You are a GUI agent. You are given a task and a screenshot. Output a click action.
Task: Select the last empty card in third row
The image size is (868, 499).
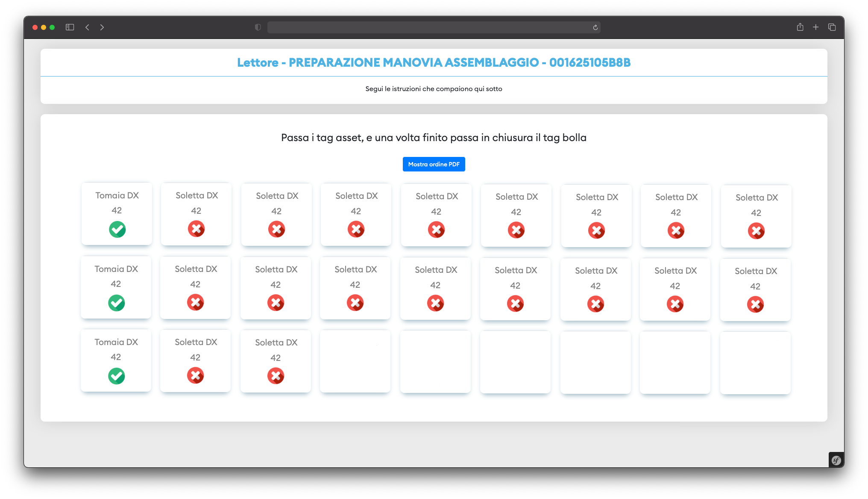point(755,363)
